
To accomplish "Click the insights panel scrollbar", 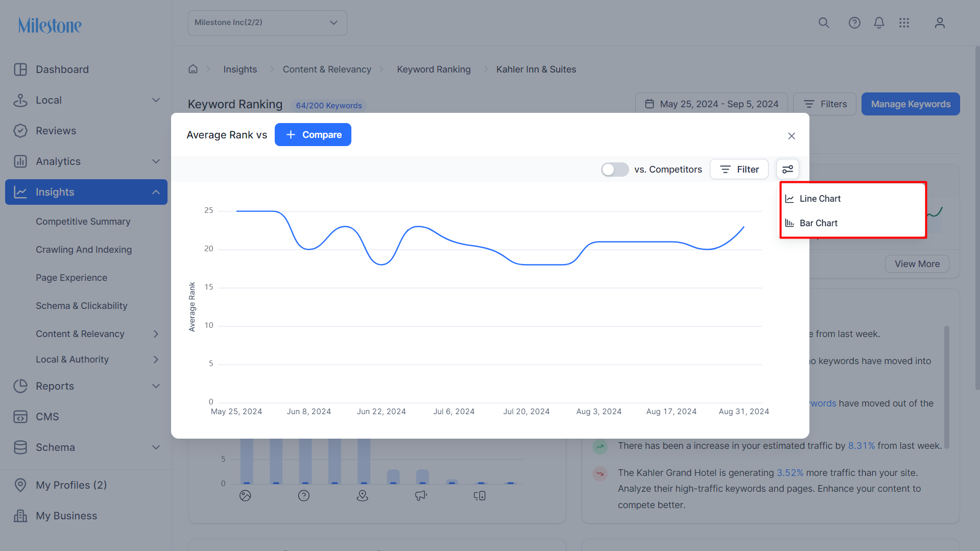I will pos(947,388).
